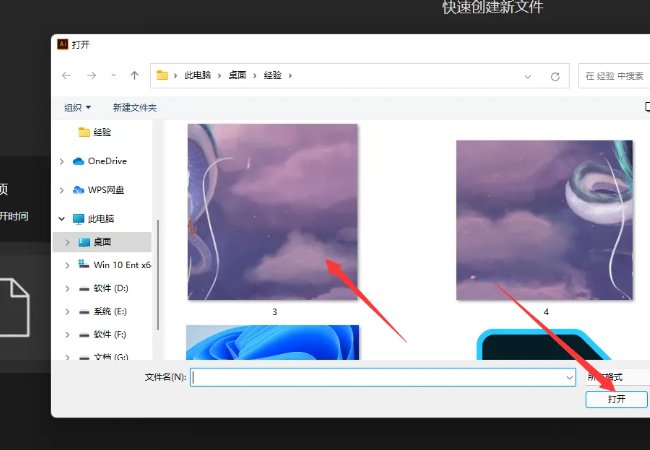Viewport: 650px width, 450px height.
Task: Expand chevron after 经验 in path
Action: (x=290, y=76)
